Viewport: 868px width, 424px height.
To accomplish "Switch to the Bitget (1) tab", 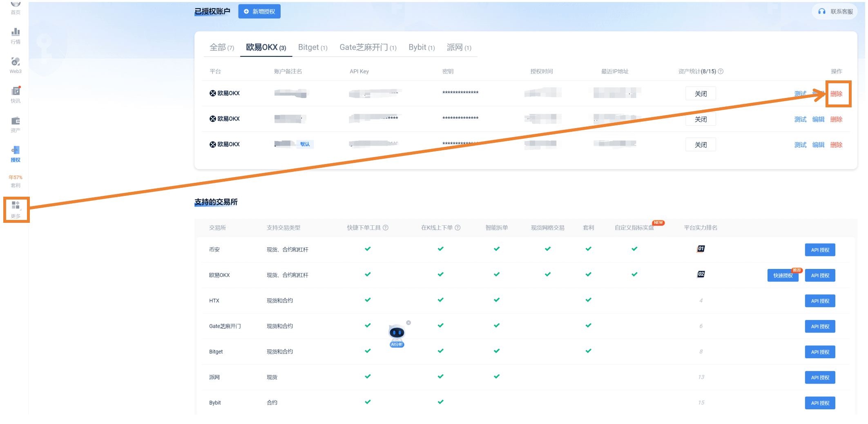I will click(x=313, y=47).
